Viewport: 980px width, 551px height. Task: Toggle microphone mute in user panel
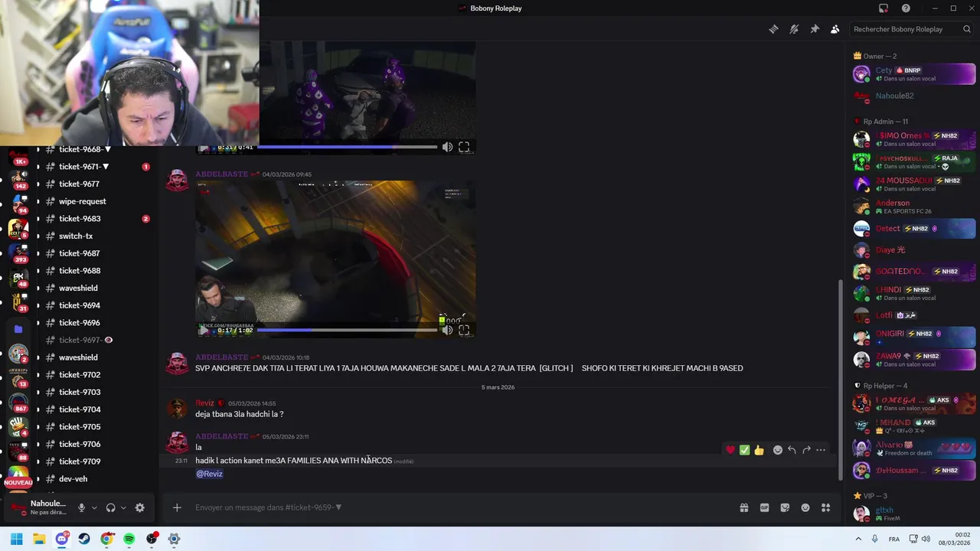81,507
